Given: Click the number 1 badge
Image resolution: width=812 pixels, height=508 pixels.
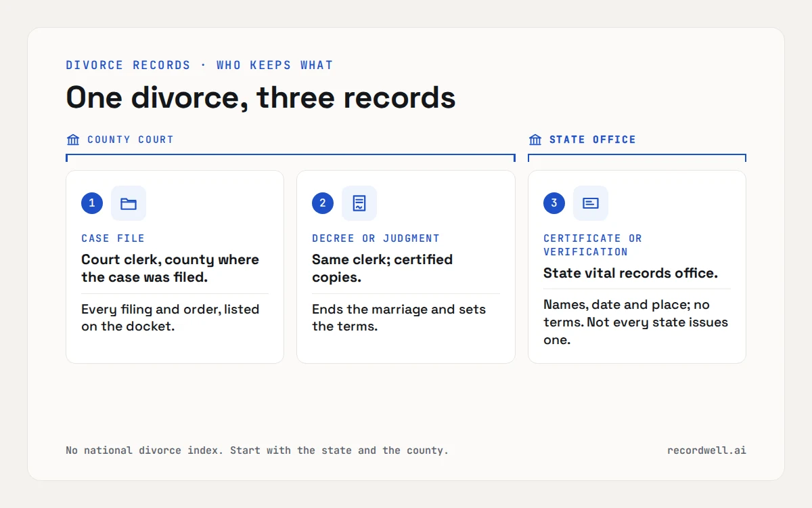Looking at the screenshot, I should 92,203.
